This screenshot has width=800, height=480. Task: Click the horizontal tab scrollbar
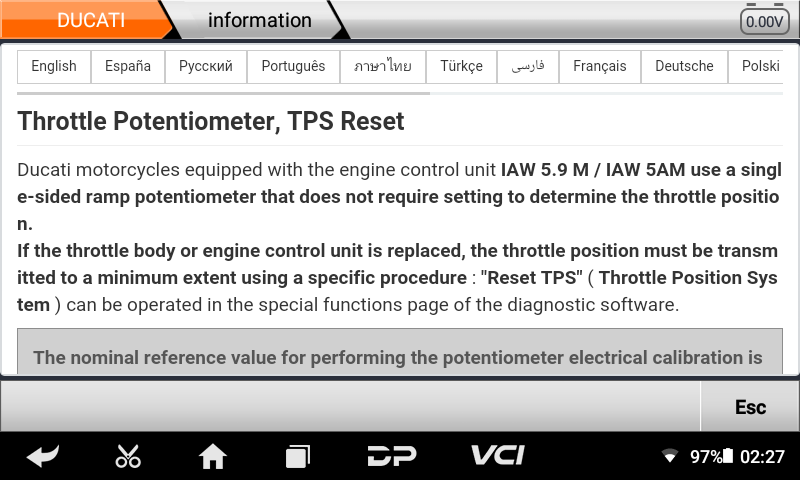tap(223, 93)
